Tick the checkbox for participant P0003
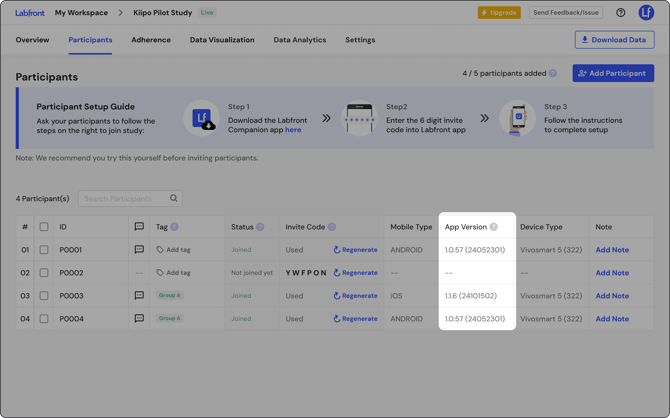Viewport: 670px width, 418px height. tap(44, 296)
